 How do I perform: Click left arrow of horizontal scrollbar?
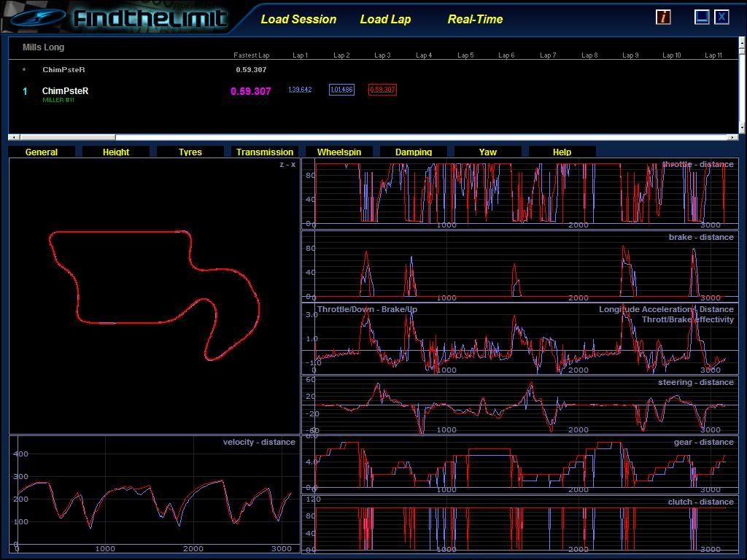(x=14, y=137)
